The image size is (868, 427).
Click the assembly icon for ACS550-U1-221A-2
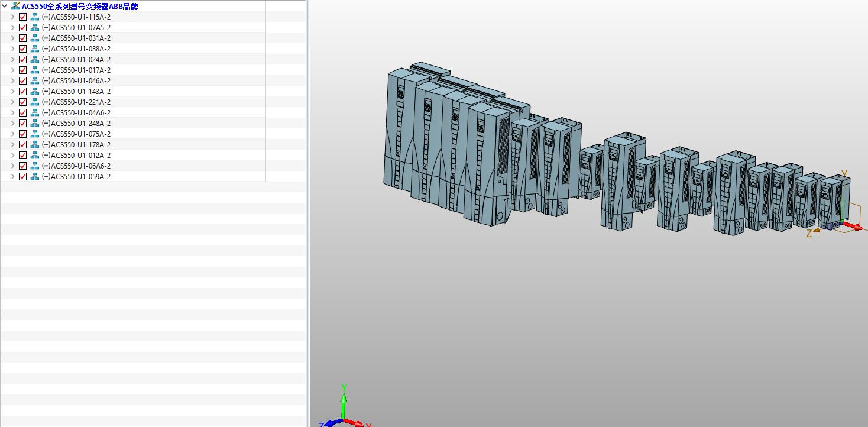point(34,102)
